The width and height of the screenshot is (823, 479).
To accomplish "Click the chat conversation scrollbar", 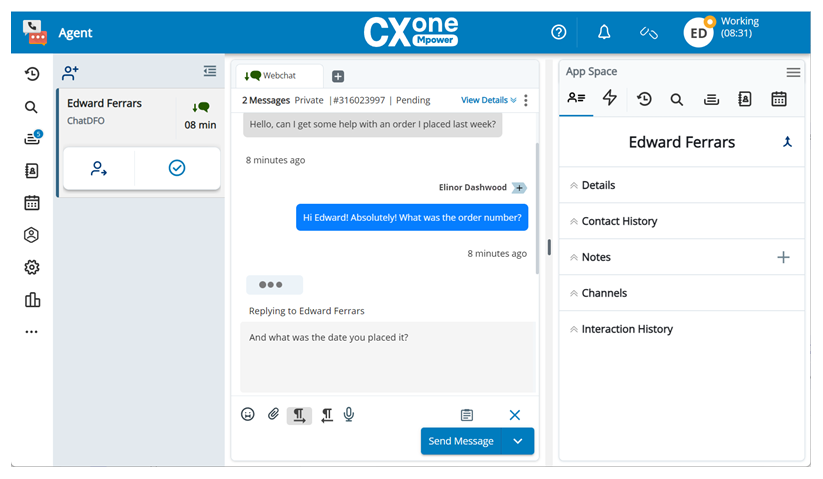I will (x=537, y=200).
